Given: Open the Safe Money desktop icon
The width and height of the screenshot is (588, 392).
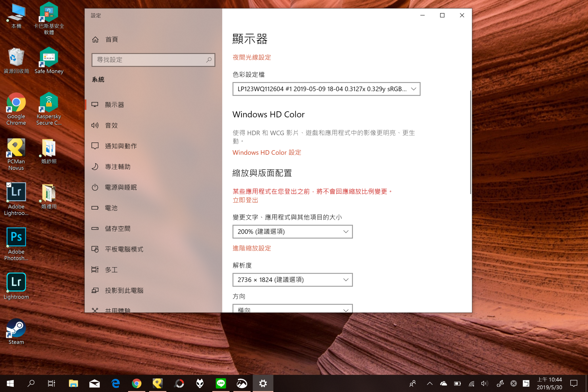Looking at the screenshot, I should pyautogui.click(x=49, y=61).
